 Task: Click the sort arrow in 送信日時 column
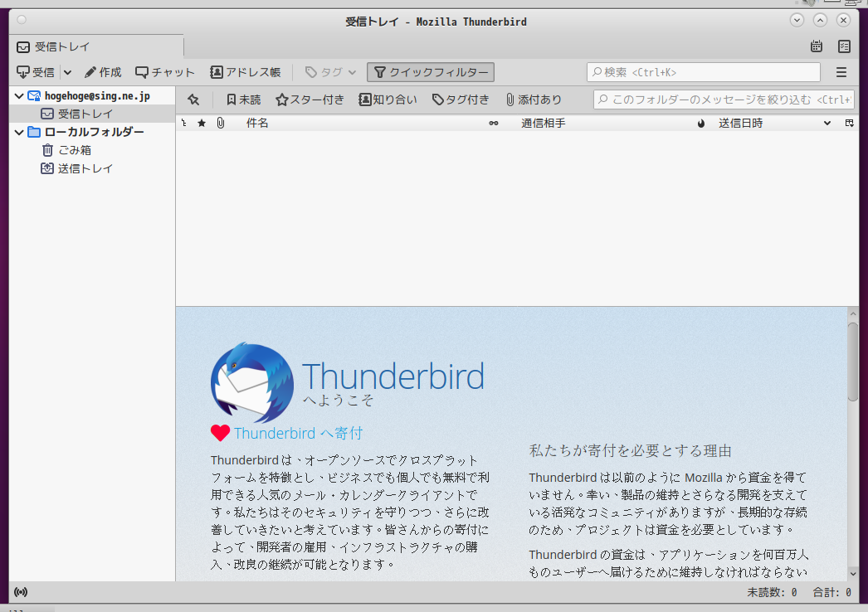[827, 124]
